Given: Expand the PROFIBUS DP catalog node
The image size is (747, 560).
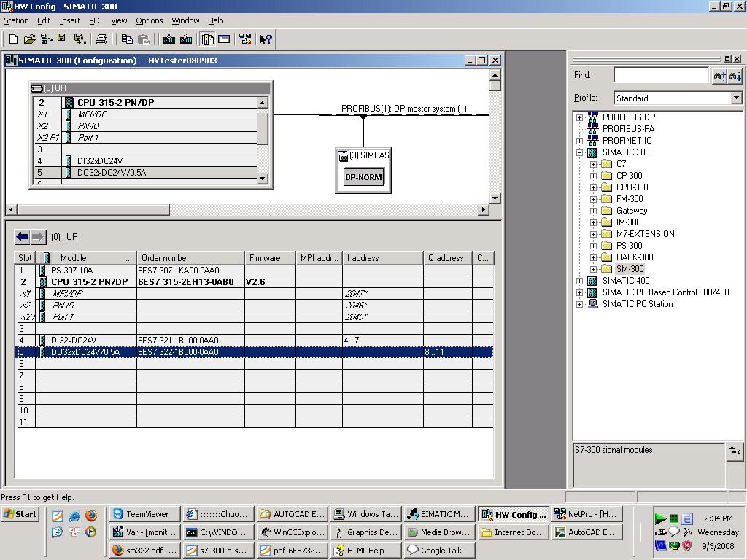Looking at the screenshot, I should pos(580,117).
